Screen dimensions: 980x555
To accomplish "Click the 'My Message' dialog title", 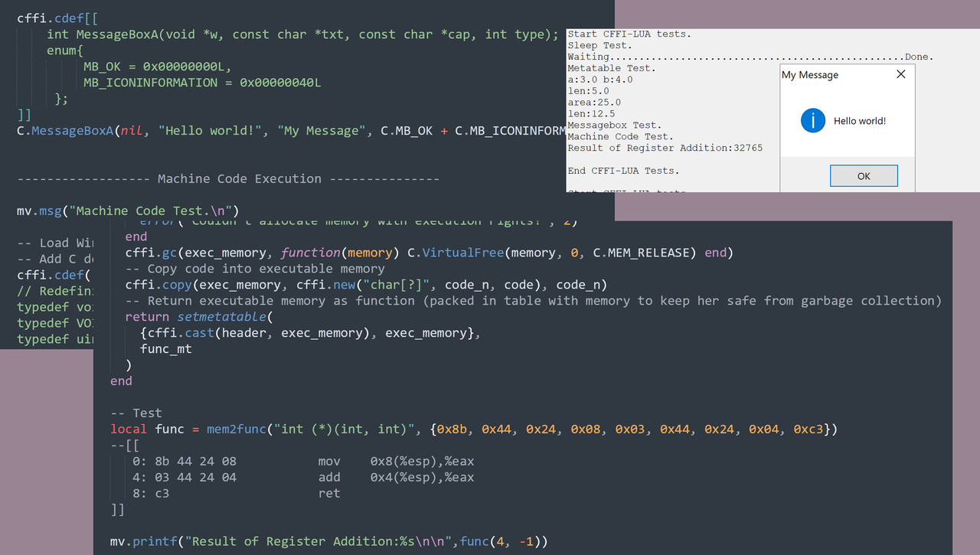I will coord(810,75).
